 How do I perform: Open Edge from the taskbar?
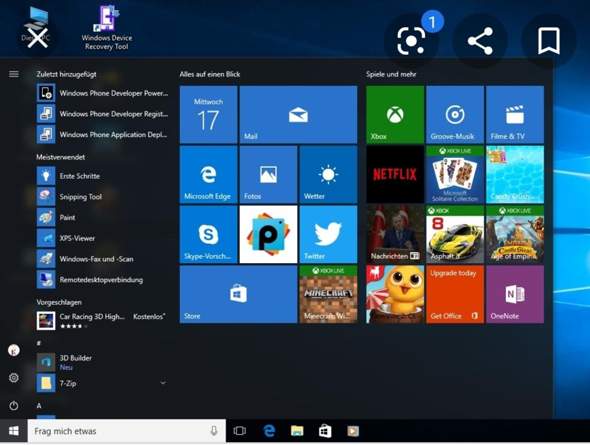tap(269, 431)
